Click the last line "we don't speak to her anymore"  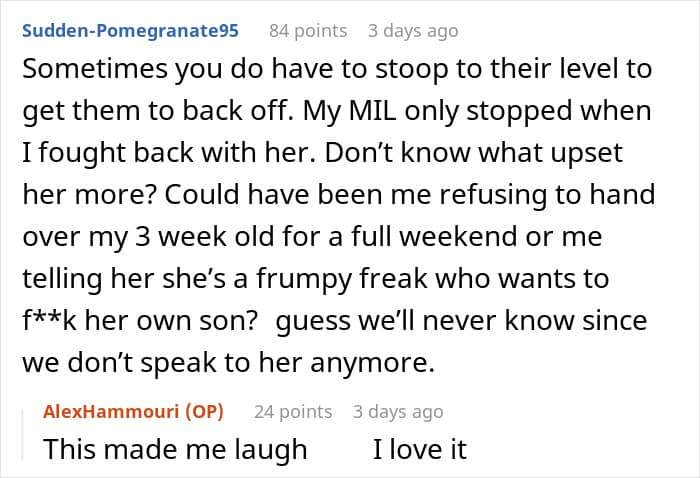click(x=228, y=362)
